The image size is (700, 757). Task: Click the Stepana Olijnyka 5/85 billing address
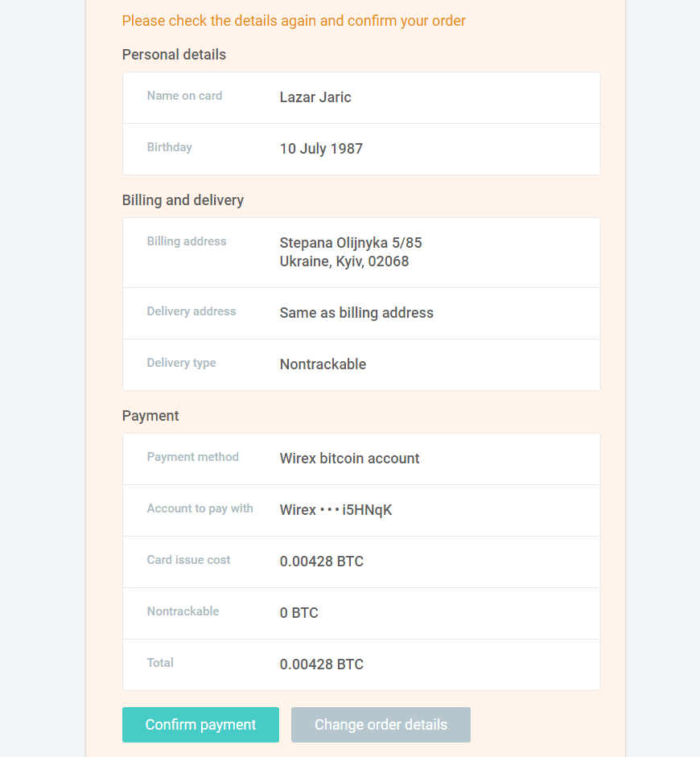tap(351, 242)
